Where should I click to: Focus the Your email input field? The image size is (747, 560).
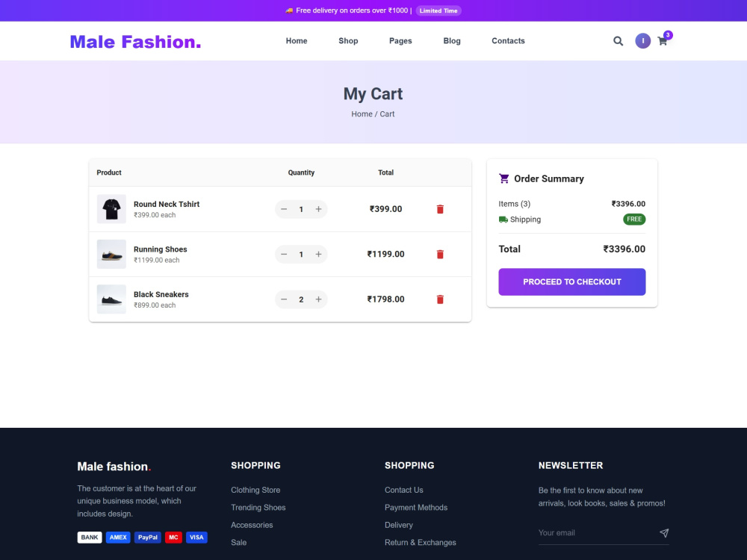(595, 533)
